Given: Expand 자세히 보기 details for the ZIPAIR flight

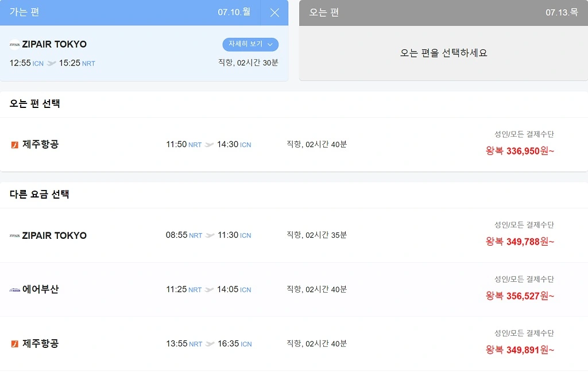Looking at the screenshot, I should (x=246, y=44).
